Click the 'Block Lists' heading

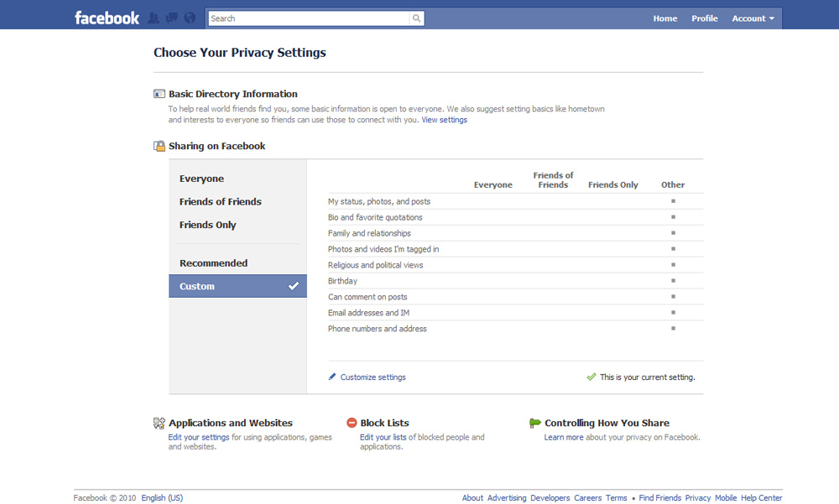point(385,423)
